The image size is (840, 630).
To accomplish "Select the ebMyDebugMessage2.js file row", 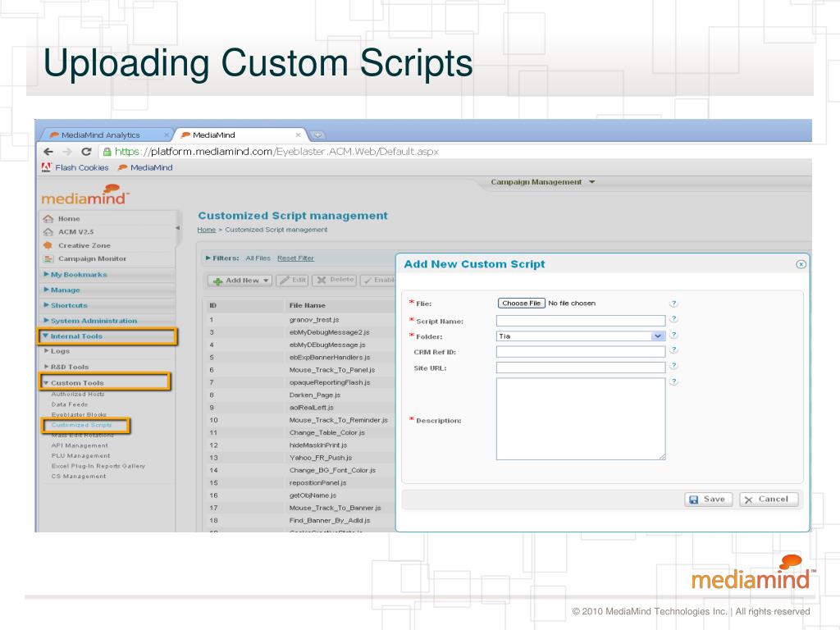I will point(300,332).
